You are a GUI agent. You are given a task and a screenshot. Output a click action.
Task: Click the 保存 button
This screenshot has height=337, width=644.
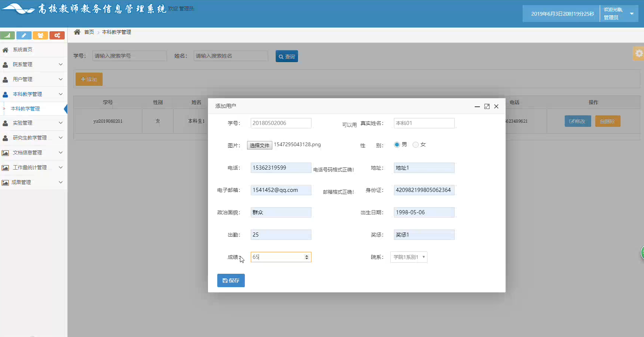[x=231, y=280]
